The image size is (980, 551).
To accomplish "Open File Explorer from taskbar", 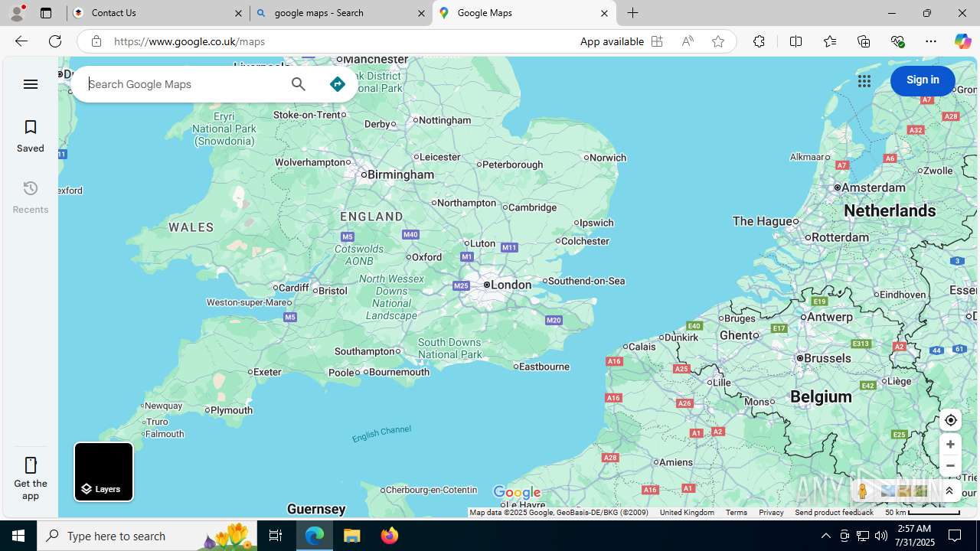I will point(351,536).
